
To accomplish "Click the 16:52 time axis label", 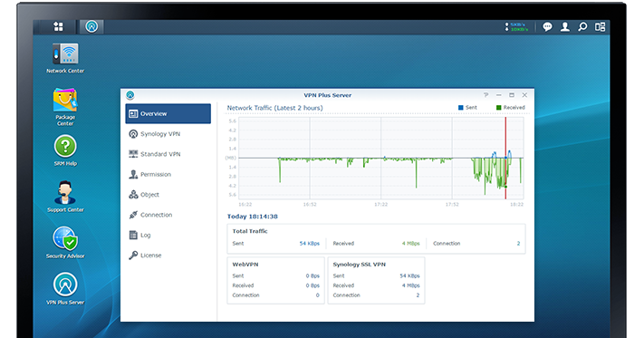I will [x=310, y=204].
